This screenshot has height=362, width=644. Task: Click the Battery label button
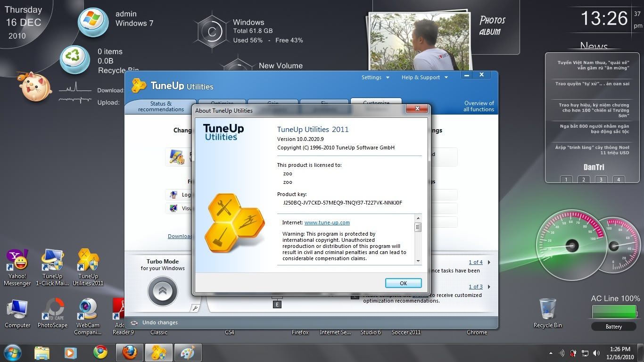point(613,327)
